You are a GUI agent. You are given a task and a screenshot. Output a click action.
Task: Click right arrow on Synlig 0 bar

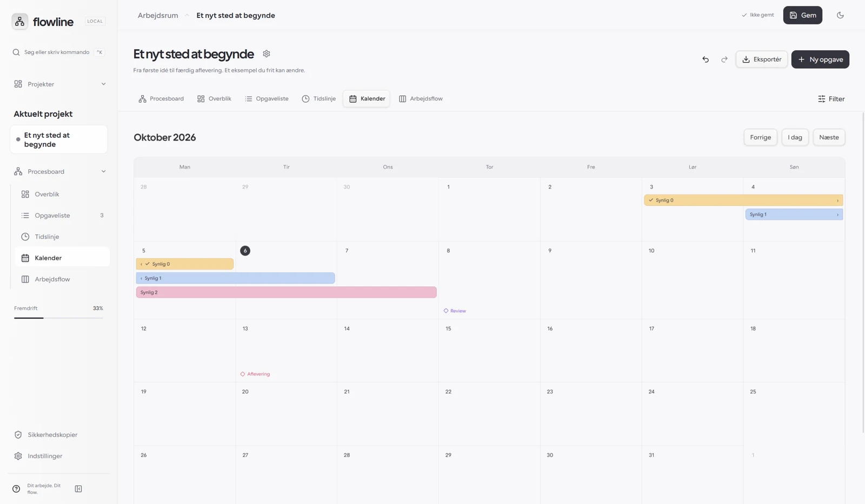837,200
